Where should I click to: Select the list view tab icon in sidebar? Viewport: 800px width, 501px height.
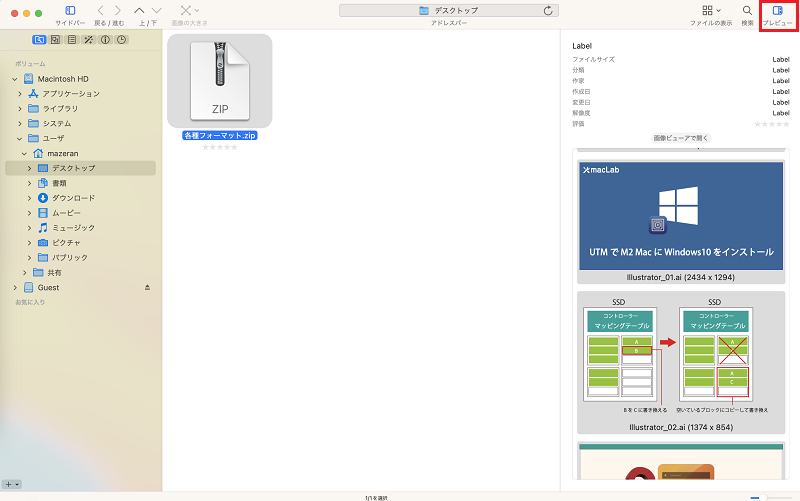72,40
